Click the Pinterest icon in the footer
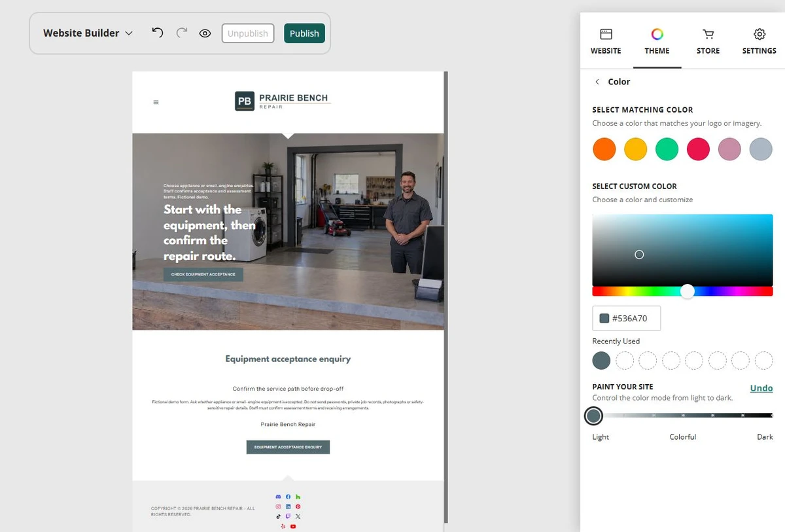The image size is (785, 532). (298, 506)
